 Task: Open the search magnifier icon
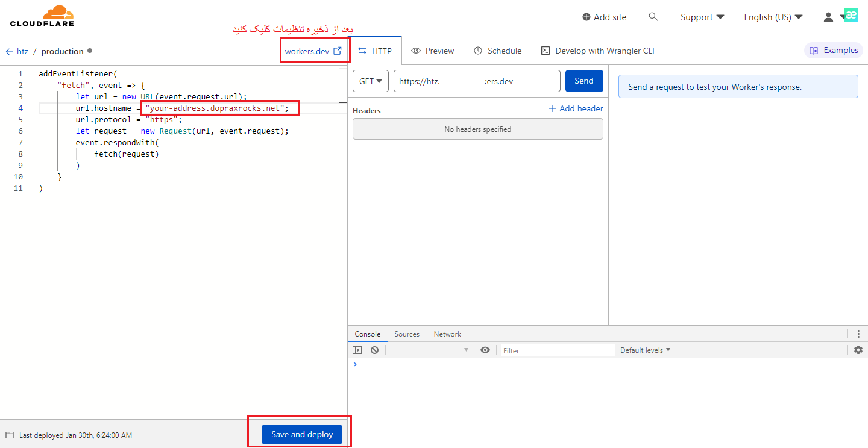pyautogui.click(x=653, y=17)
